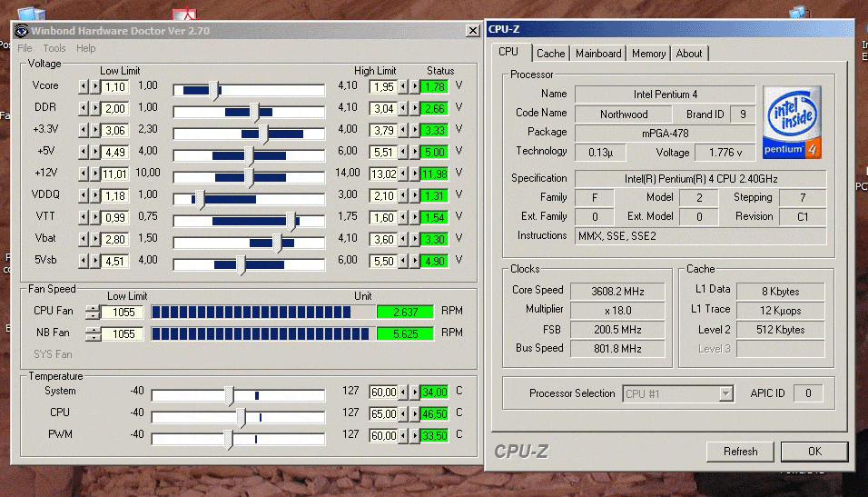The height and width of the screenshot is (497, 868).
Task: Decrease the +3.3V high limit with left arrow
Action: [x=403, y=130]
